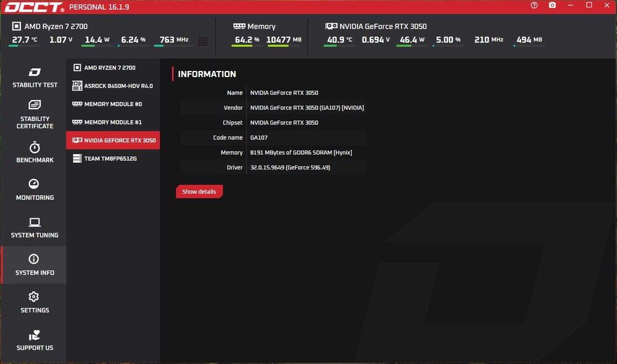Click the Memory module icon in header
Viewport: 617px width, 364px height.
pyautogui.click(x=239, y=27)
